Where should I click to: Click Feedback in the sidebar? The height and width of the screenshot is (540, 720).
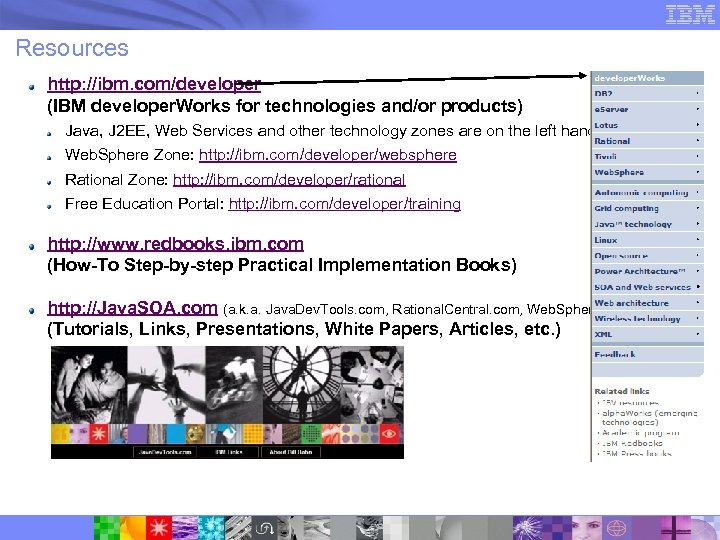point(647,354)
